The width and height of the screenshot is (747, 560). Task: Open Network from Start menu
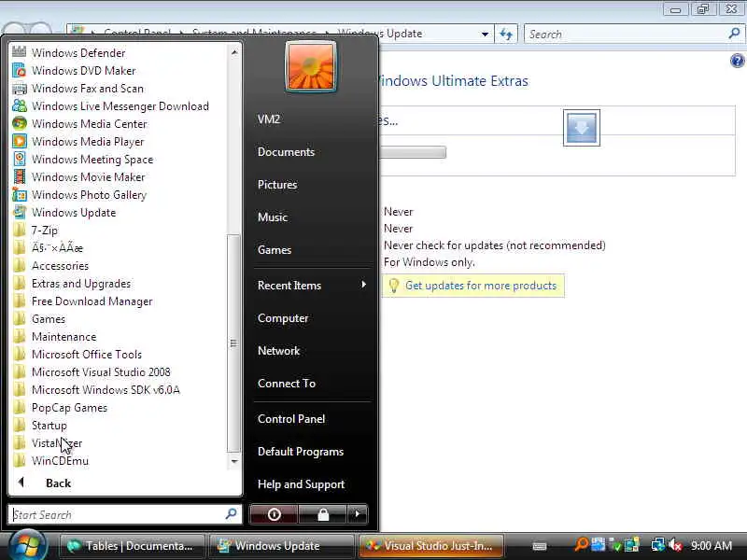tap(278, 351)
